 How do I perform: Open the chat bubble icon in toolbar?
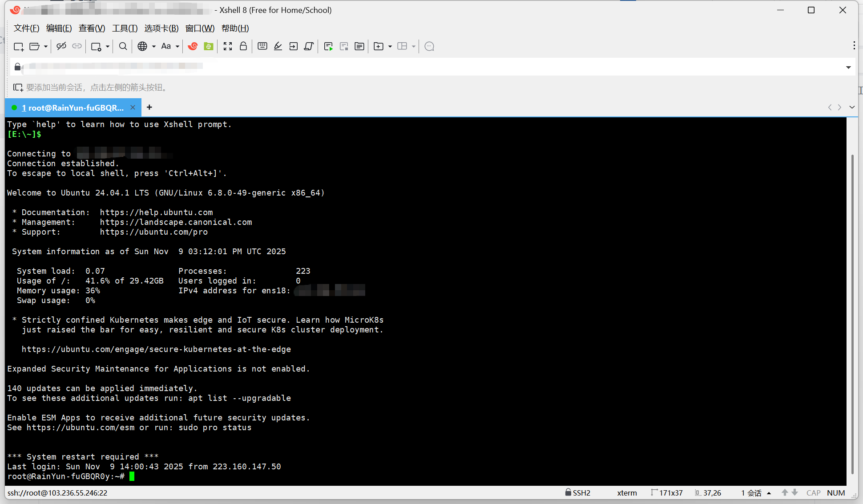click(429, 46)
